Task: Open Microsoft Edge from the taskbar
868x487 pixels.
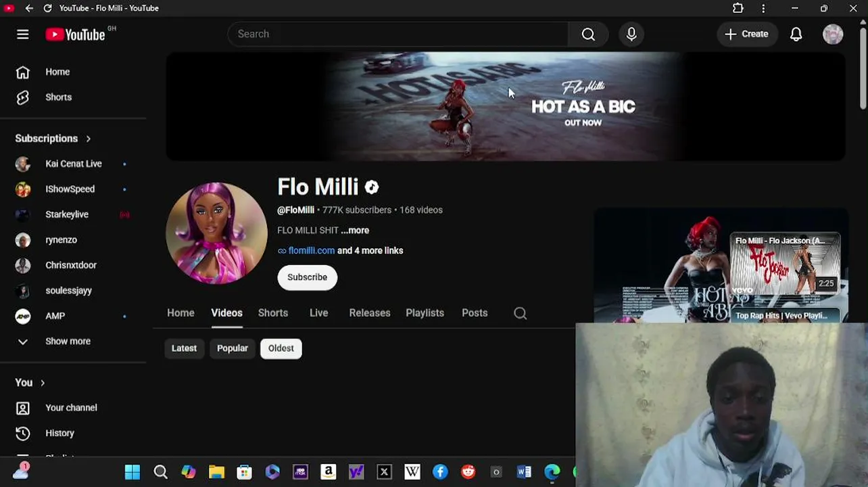Action: tap(552, 472)
